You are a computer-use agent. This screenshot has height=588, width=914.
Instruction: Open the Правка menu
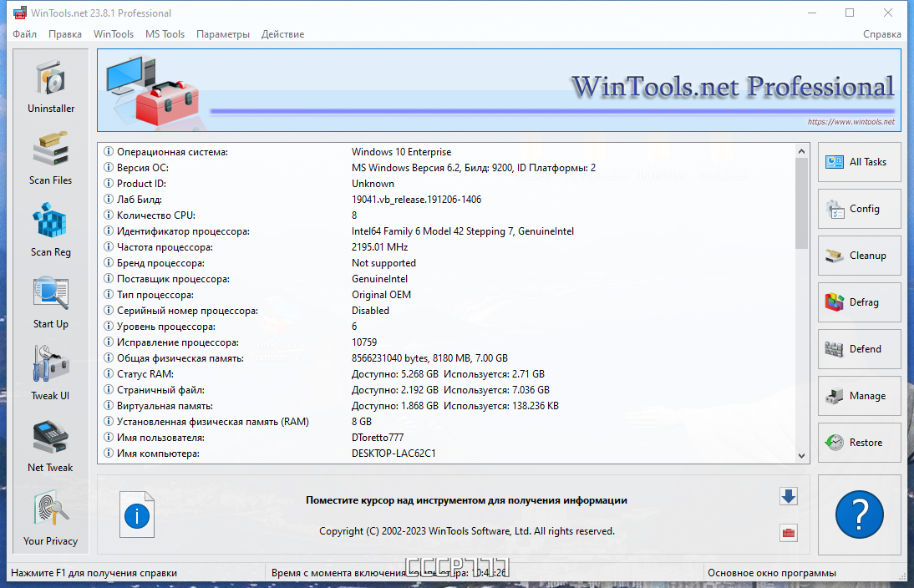coord(64,33)
